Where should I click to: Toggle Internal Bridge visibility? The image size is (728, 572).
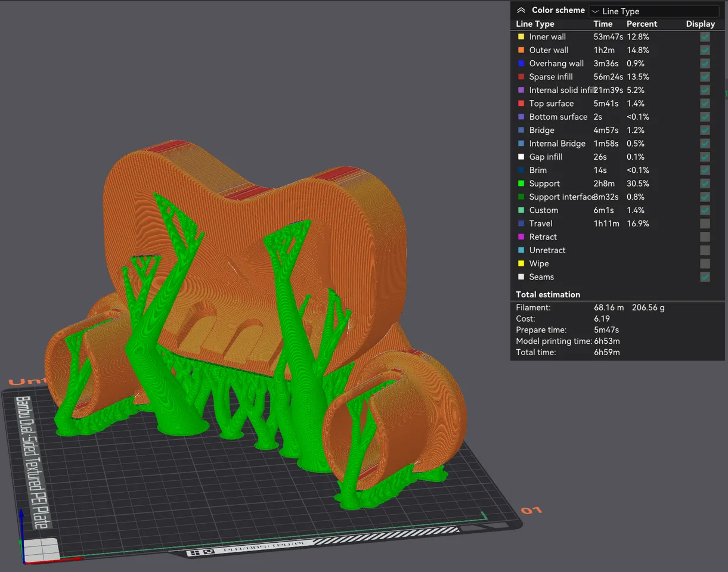[x=705, y=143]
